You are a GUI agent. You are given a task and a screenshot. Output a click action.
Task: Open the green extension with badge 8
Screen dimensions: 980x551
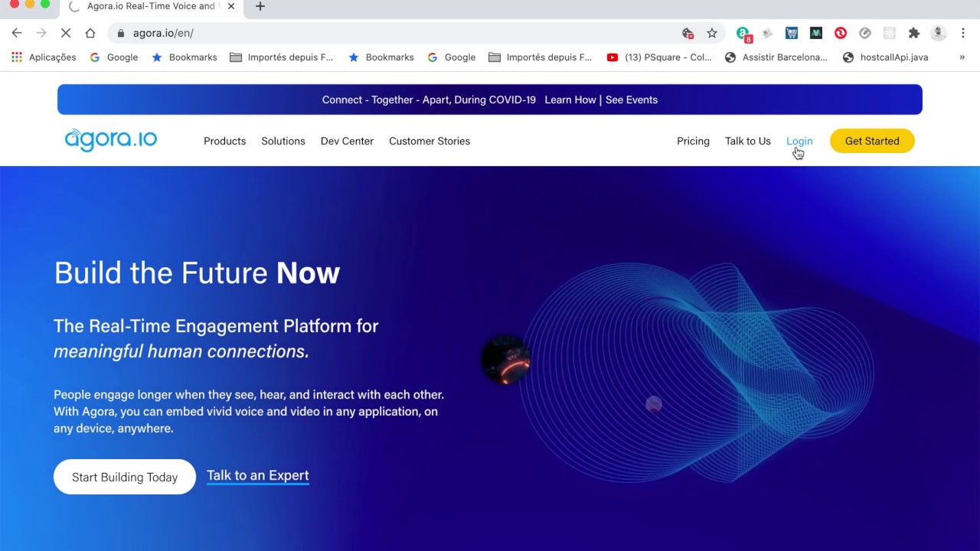743,34
